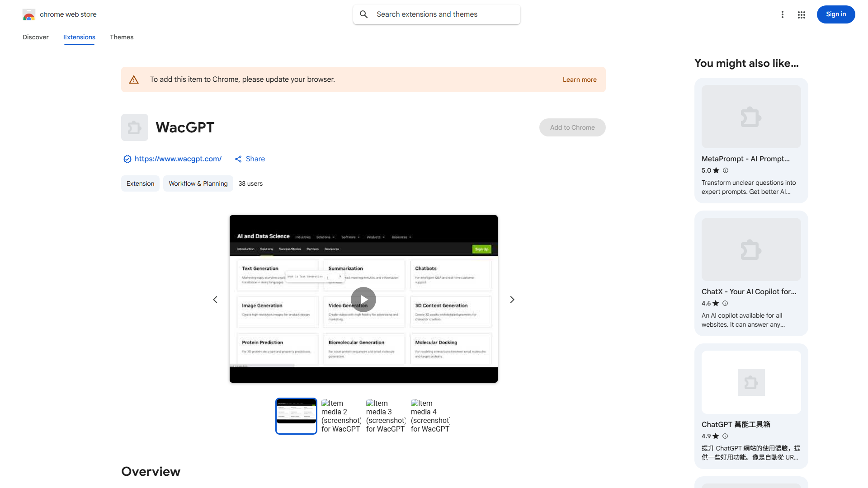Click the Chrome Web Store logo
The height and width of the screenshot is (488, 868).
29,14
